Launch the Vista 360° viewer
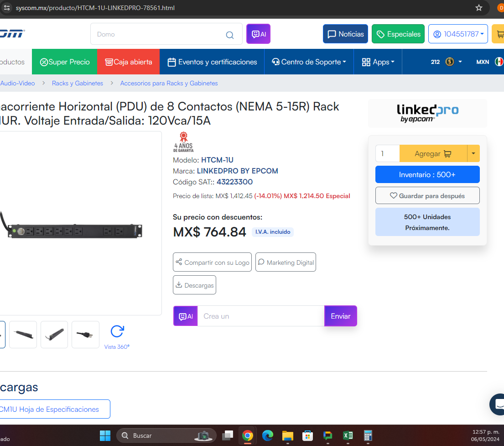 pos(117,337)
